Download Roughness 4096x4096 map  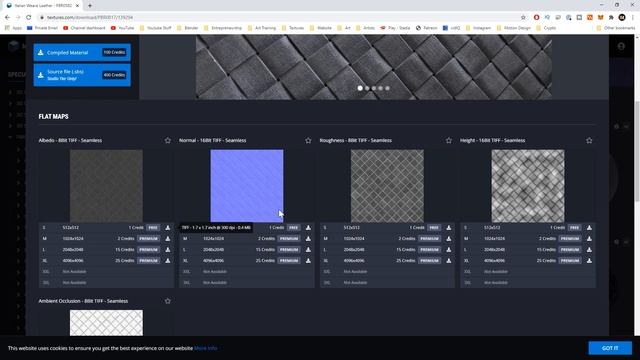449,261
